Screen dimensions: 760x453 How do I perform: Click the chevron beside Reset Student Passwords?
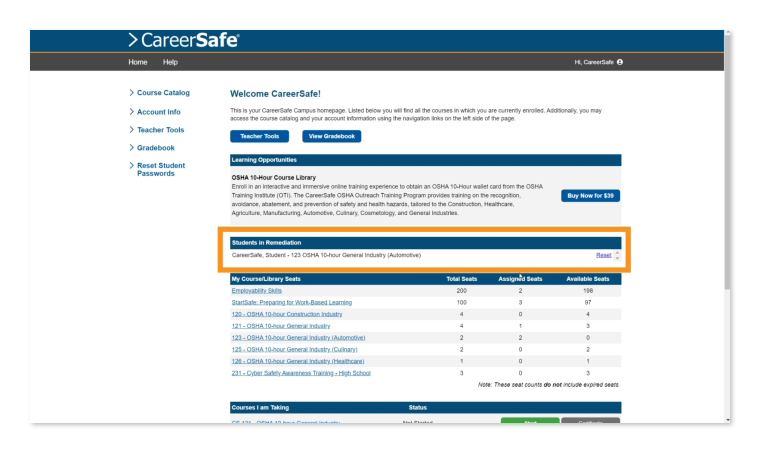(x=131, y=165)
